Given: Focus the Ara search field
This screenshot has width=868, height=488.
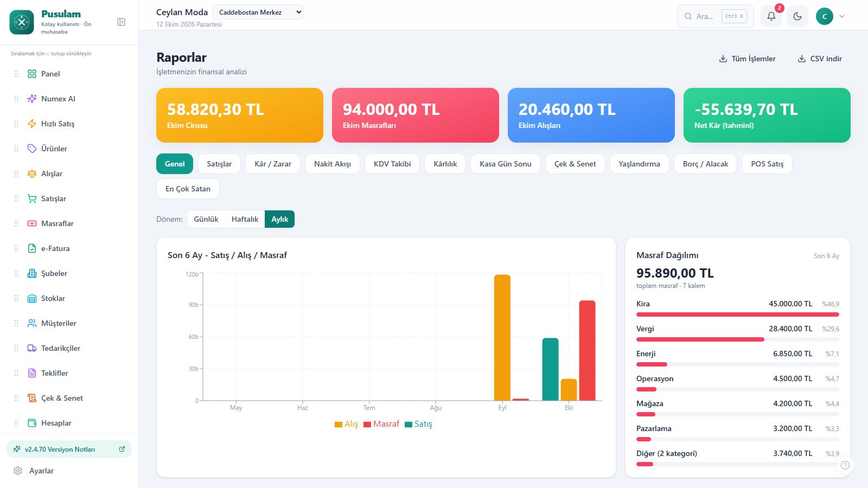Looking at the screenshot, I should point(715,16).
